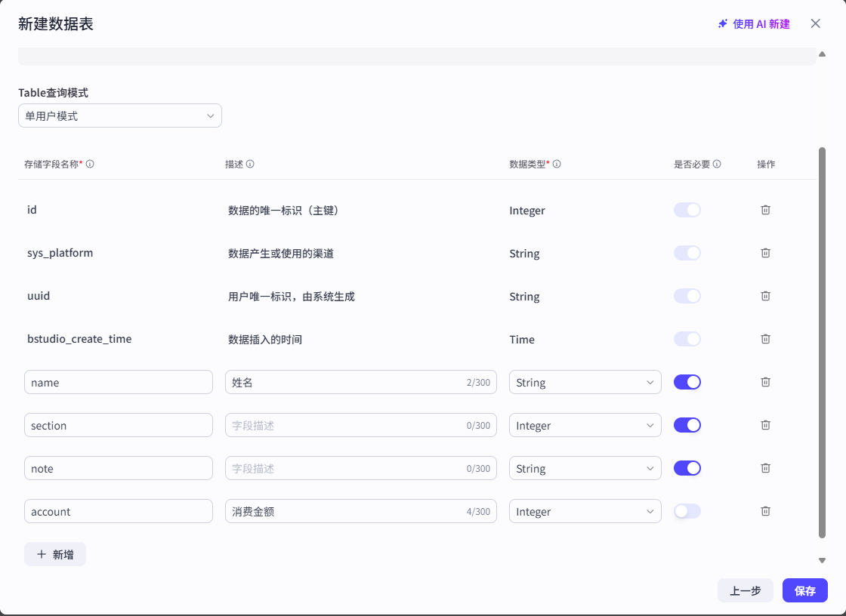Click the section field name input
Screen dimensions: 846x616
click(x=118, y=425)
